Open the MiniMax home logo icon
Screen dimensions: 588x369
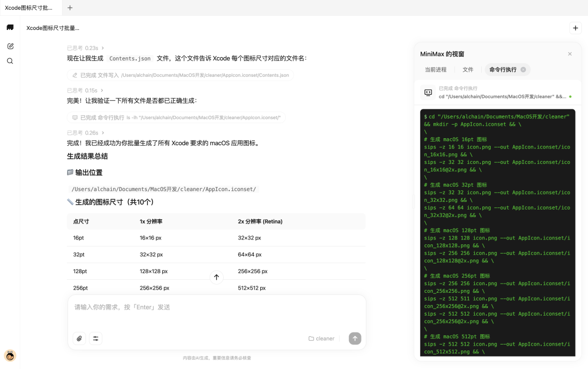coord(10,27)
